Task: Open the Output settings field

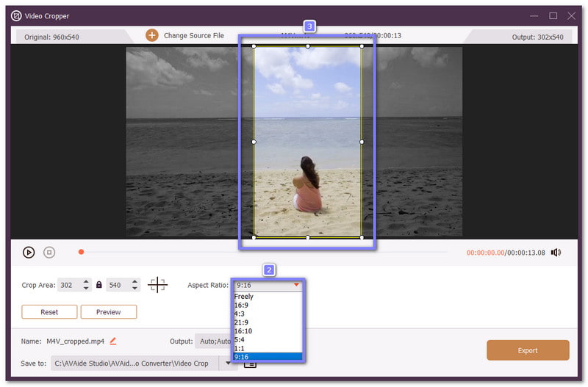Action: coord(213,341)
